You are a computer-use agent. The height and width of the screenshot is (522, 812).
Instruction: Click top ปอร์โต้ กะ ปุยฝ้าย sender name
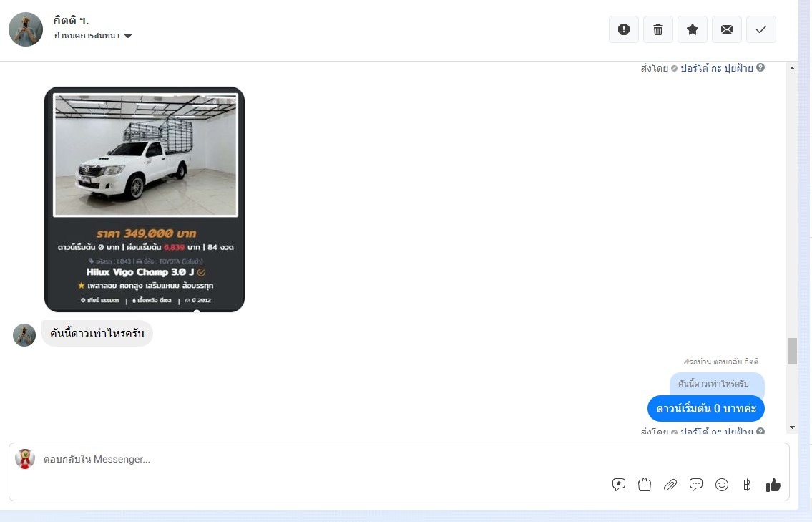716,68
